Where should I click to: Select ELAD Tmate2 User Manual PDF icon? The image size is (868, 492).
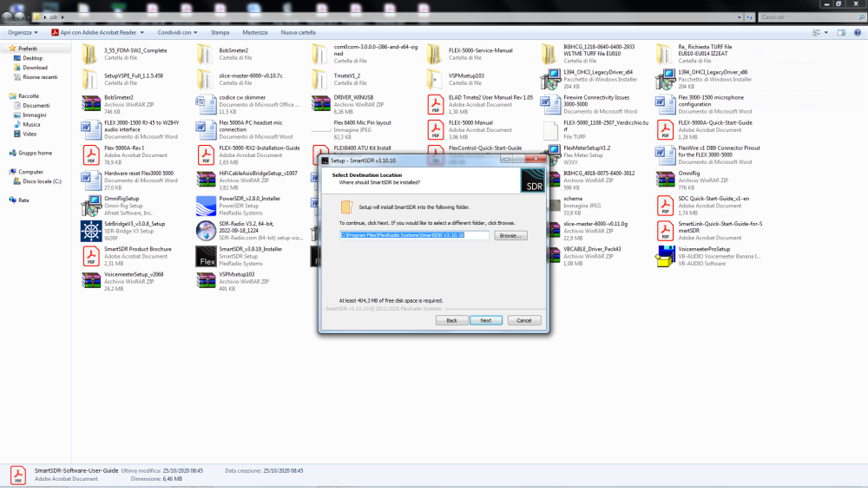(436, 104)
